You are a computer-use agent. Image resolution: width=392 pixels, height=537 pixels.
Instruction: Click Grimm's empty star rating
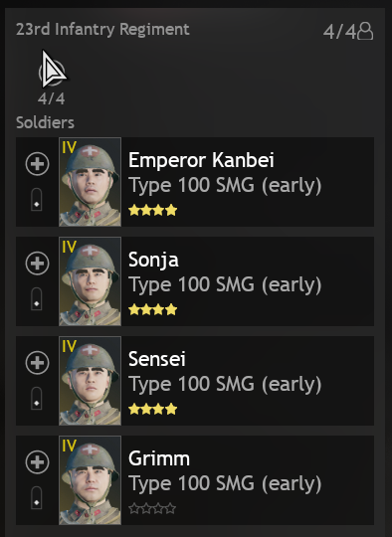click(x=152, y=508)
